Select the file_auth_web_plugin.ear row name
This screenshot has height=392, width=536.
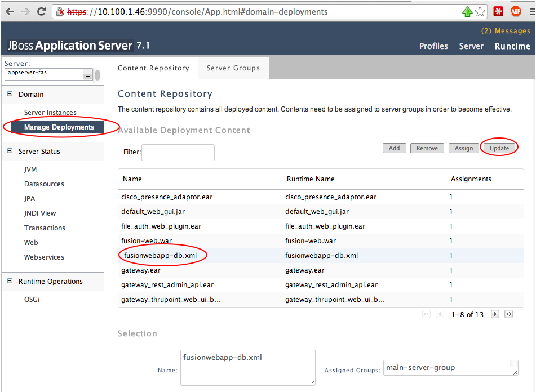click(x=161, y=226)
